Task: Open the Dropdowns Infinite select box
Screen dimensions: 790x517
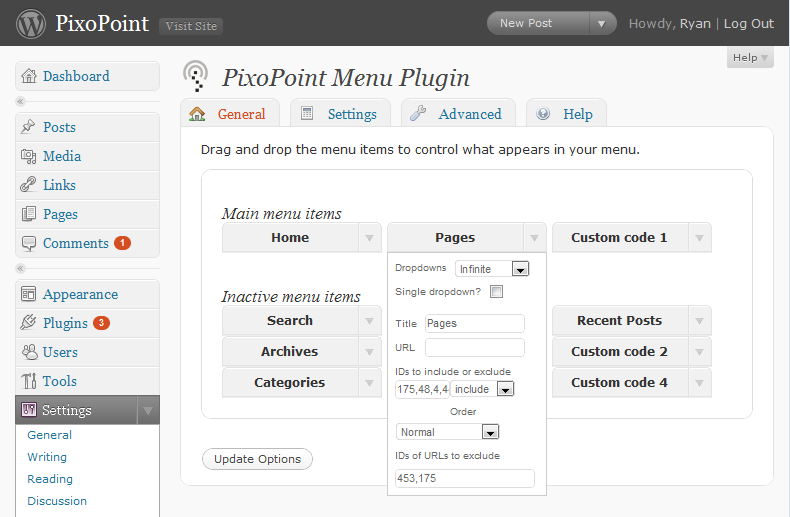Action: tap(492, 269)
